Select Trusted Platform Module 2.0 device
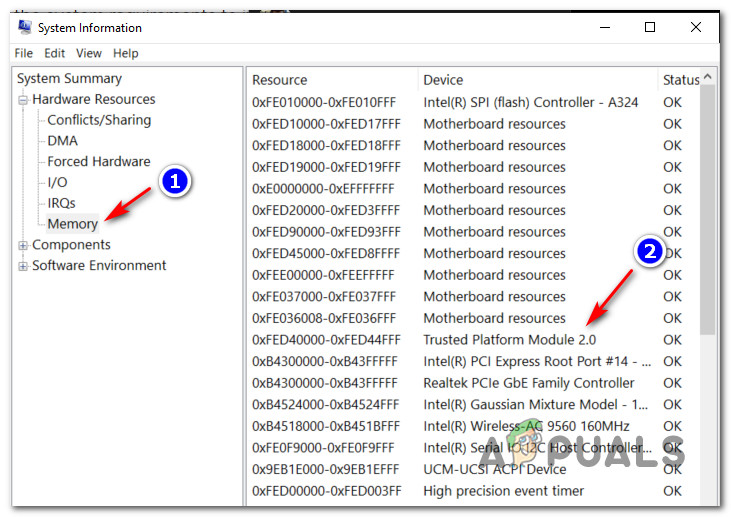Viewport: 731px width, 517px height. click(x=510, y=340)
